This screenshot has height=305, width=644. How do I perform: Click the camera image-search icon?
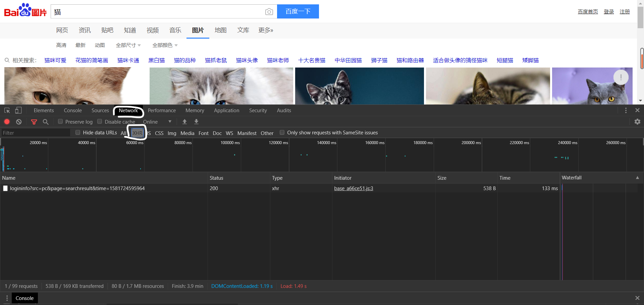269,12
